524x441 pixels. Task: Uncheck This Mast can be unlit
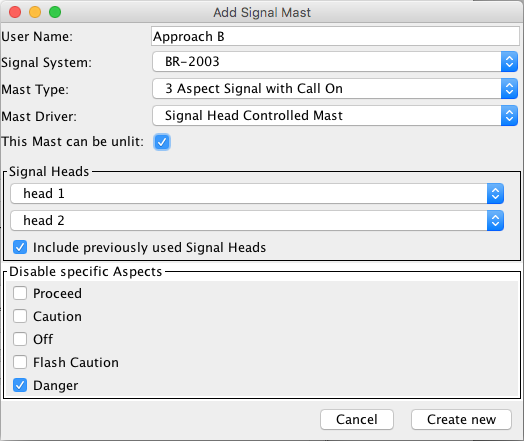[x=162, y=142]
